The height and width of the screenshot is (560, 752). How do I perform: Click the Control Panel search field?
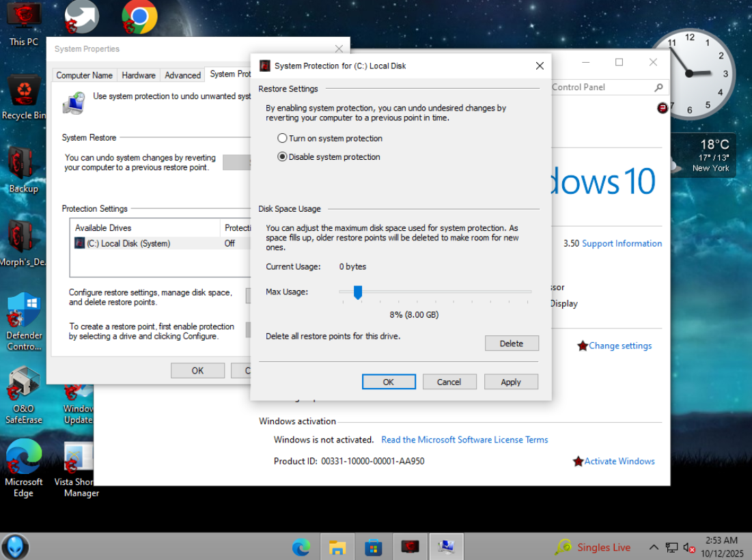[x=602, y=87]
